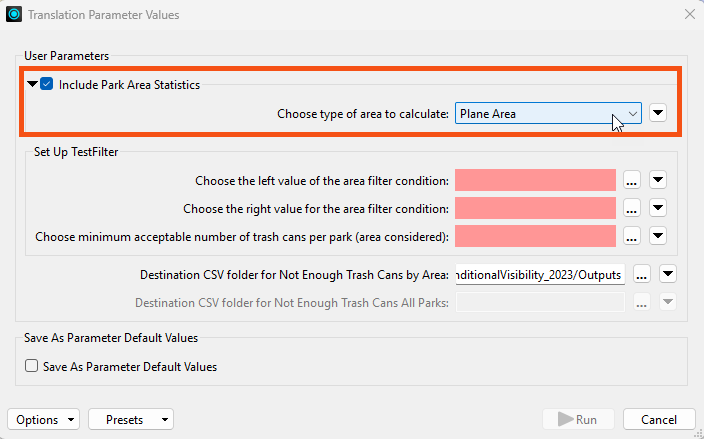
Task: Open ellipsis editor for minimum trash cans field
Action: tap(632, 236)
